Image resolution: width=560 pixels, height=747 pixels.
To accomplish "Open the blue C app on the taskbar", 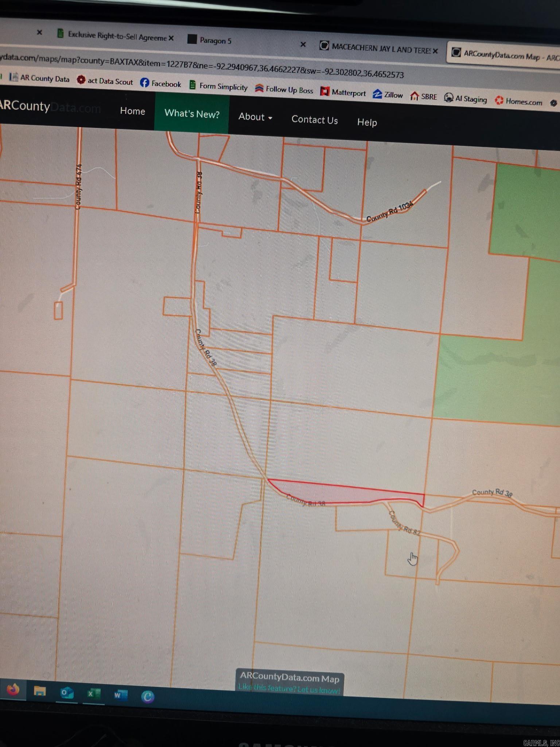I will point(148,697).
